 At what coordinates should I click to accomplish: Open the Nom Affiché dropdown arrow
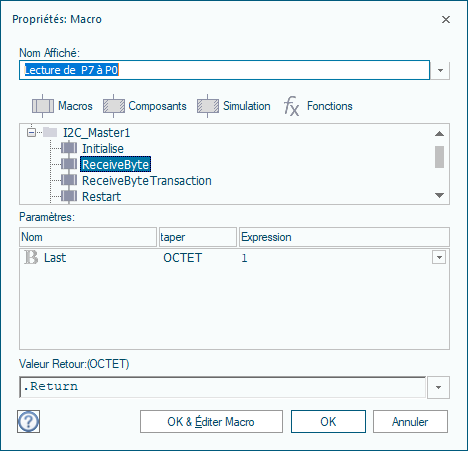440,70
